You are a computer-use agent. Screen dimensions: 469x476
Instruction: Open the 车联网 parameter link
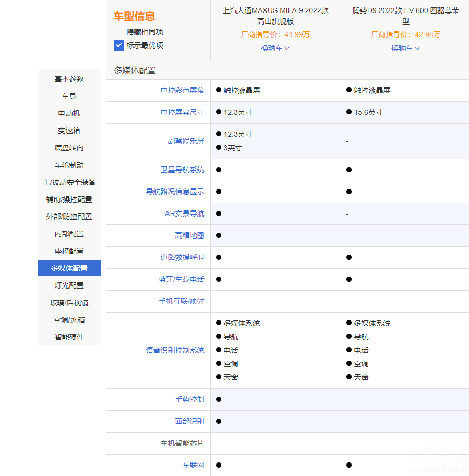(x=193, y=465)
